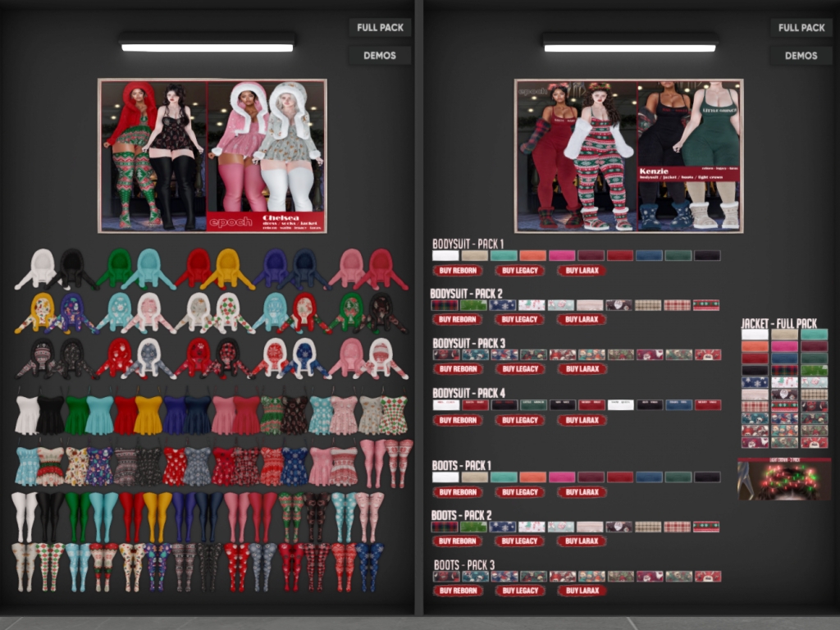Pick the solid yellow hooded jacket
Screen dimensions: 840x630
tap(227, 269)
